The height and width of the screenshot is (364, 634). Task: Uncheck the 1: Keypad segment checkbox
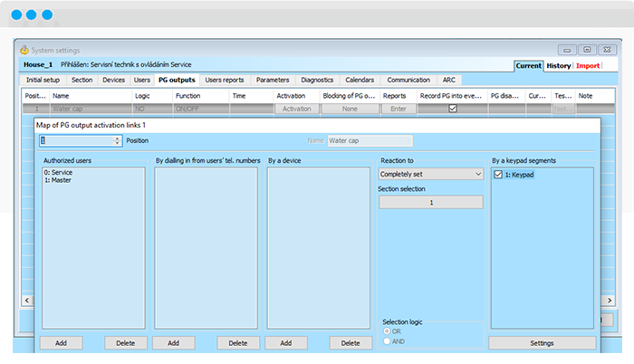point(498,175)
